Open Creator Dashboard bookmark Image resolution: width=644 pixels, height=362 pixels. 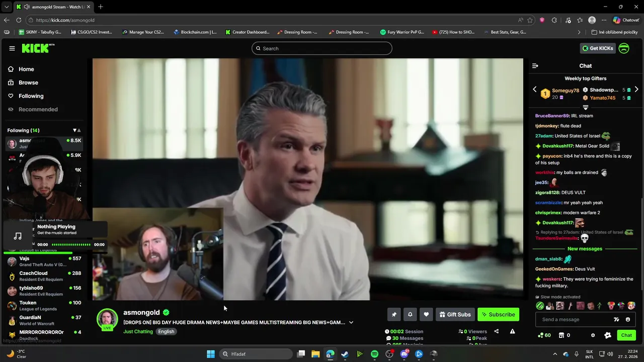tap(248, 32)
